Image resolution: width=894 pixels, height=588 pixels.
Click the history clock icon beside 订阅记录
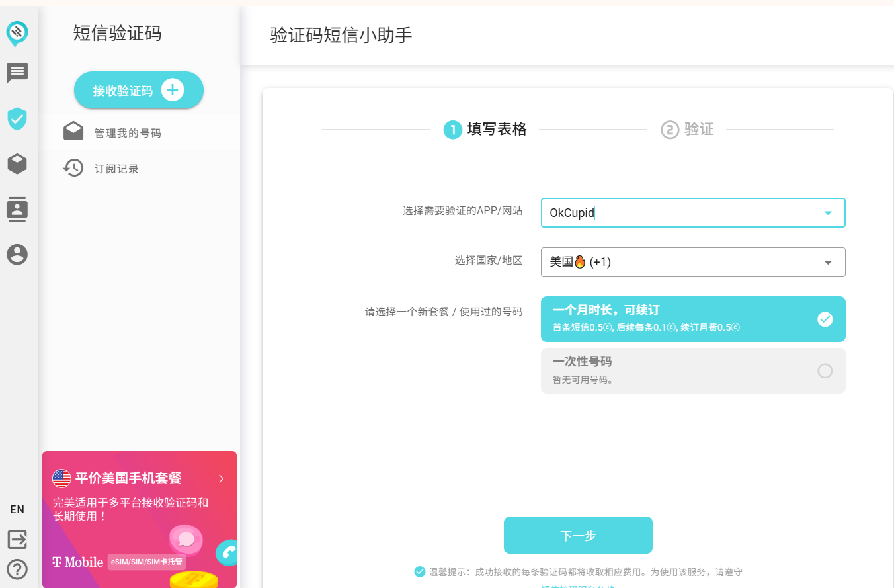coord(73,168)
